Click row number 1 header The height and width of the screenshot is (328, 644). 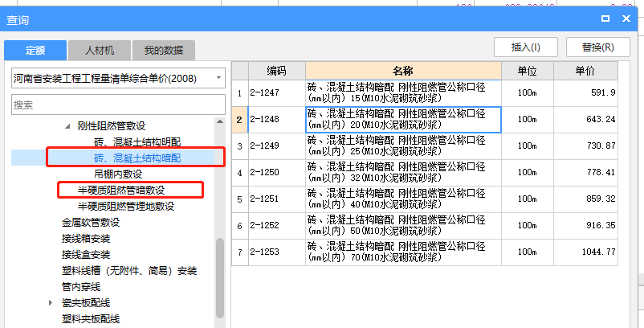coord(240,93)
